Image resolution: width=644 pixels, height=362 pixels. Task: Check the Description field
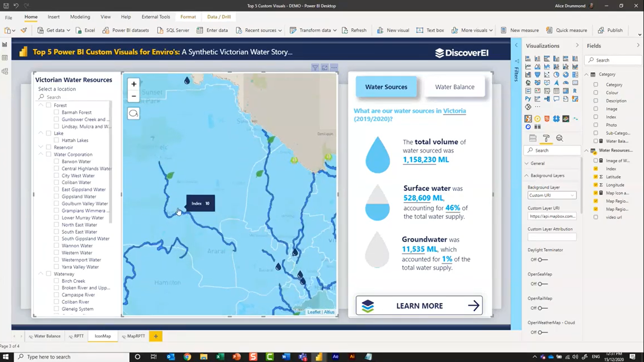coord(596,101)
